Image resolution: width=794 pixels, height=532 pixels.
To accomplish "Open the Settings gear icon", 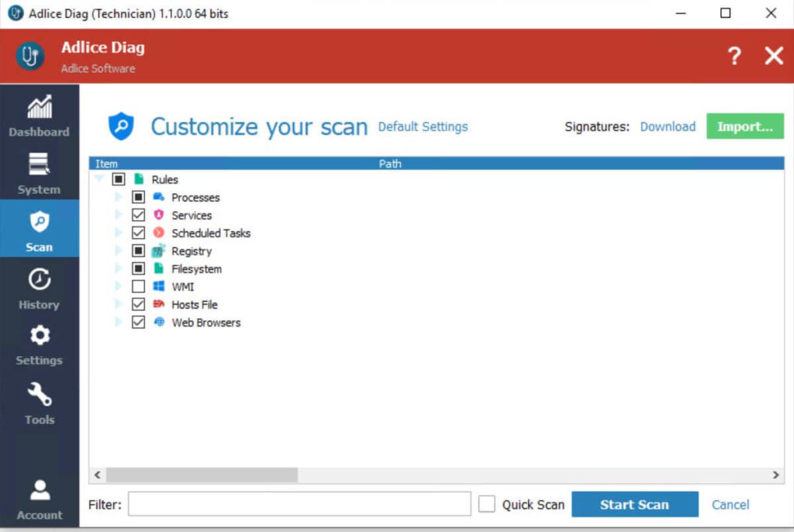I will click(39, 336).
